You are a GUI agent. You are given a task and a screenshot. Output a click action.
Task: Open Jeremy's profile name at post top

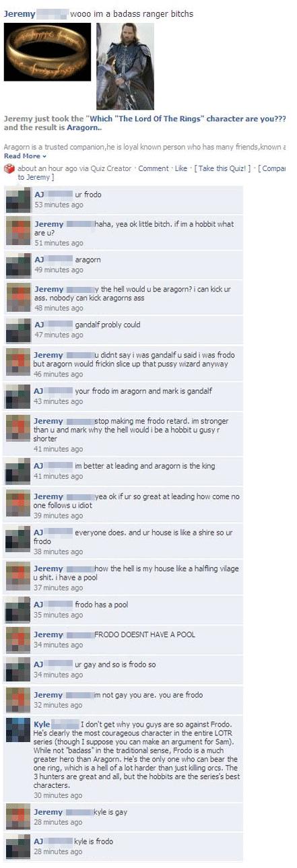pyautogui.click(x=20, y=14)
